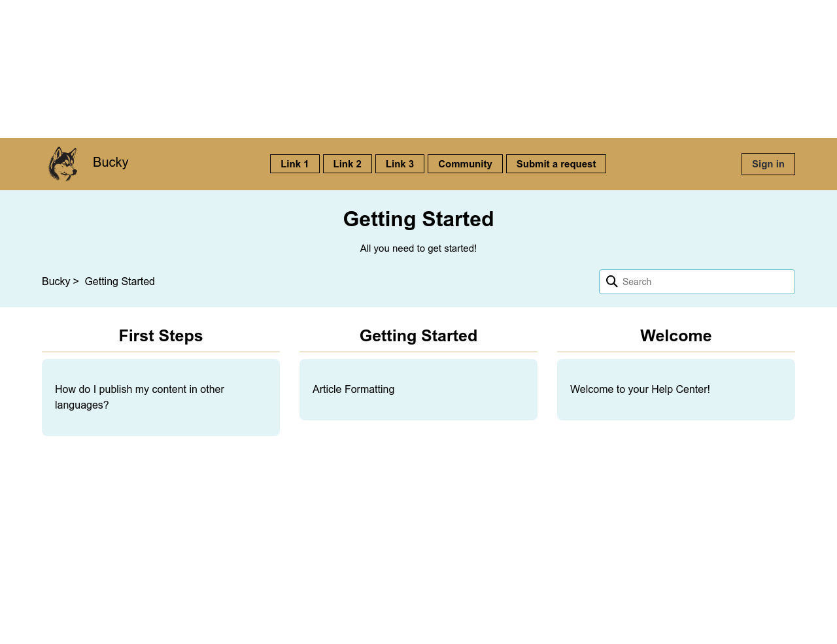Focus the Search input field
The height and width of the screenshot is (644, 837).
point(706,282)
